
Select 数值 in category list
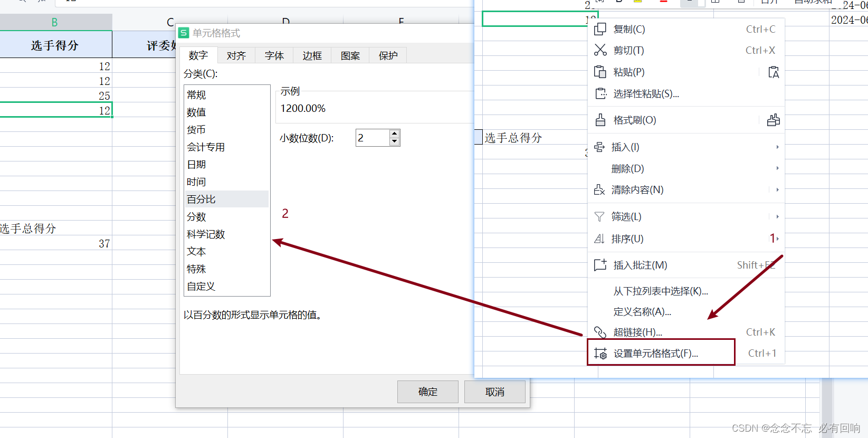click(226, 112)
